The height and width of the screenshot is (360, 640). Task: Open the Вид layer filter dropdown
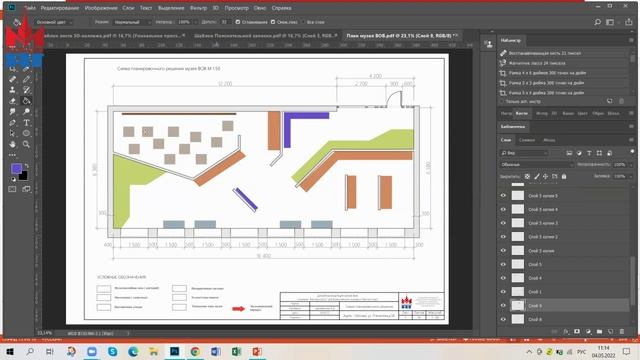[524, 153]
